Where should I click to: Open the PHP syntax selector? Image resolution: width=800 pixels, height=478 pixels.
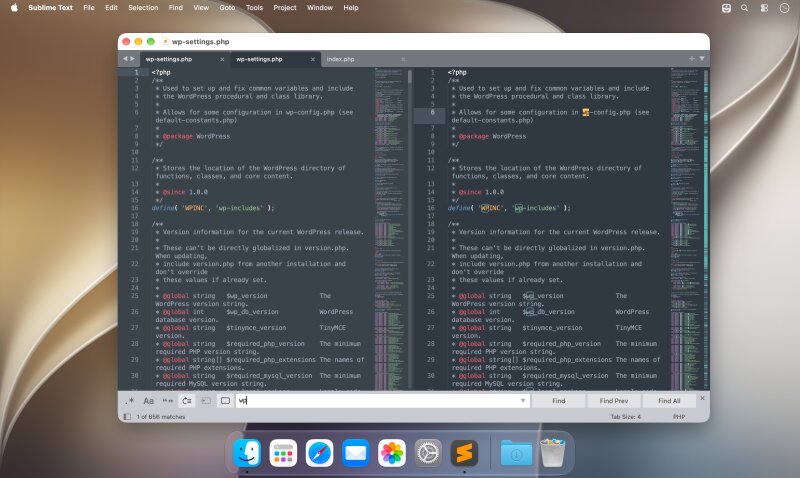click(679, 417)
